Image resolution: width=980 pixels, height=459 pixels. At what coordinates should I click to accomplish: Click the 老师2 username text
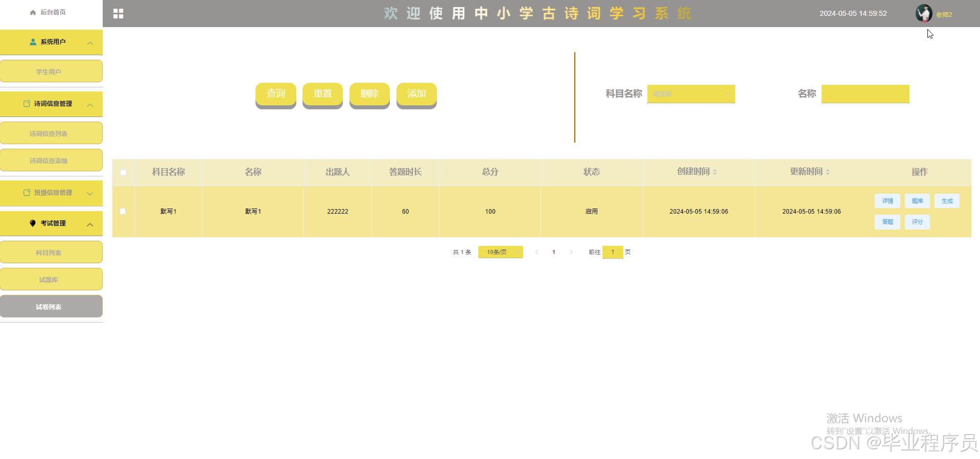tap(944, 15)
